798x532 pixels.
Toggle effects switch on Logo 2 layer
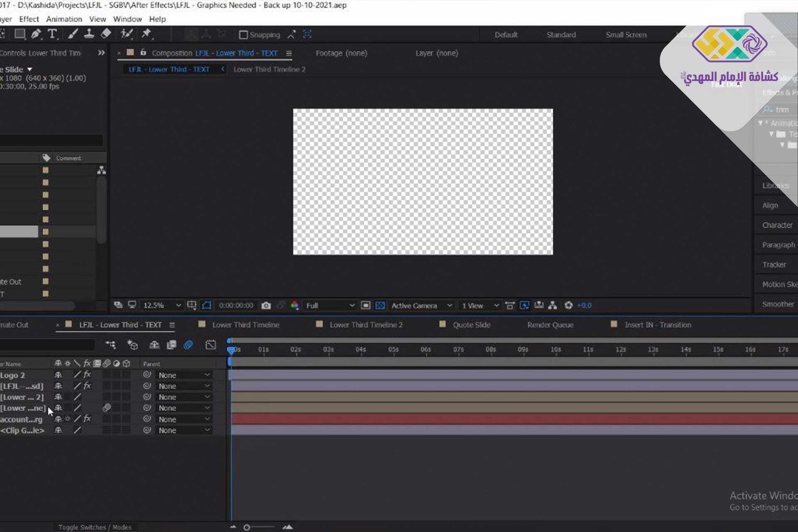tap(87, 375)
